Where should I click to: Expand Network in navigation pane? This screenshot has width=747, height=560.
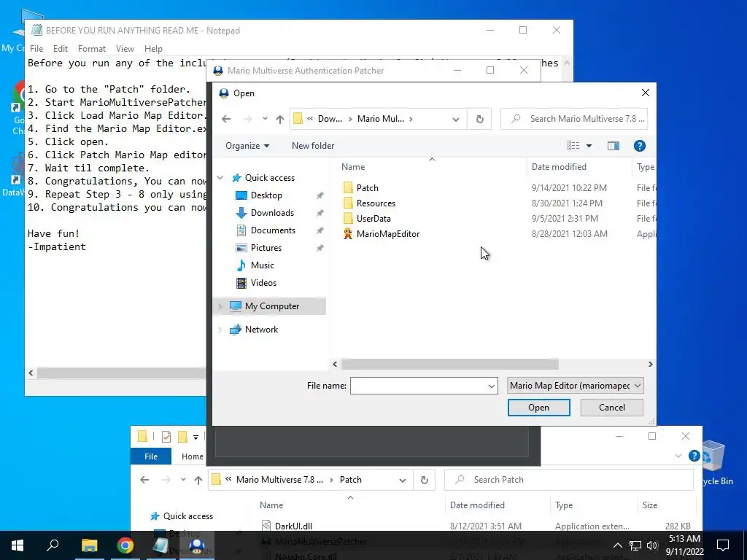pos(220,330)
